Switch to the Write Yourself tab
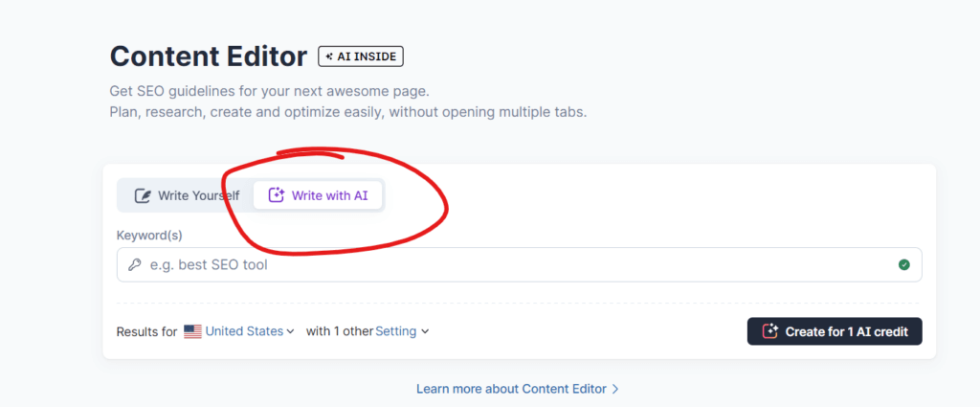This screenshot has height=407, width=980. pyautogui.click(x=187, y=195)
